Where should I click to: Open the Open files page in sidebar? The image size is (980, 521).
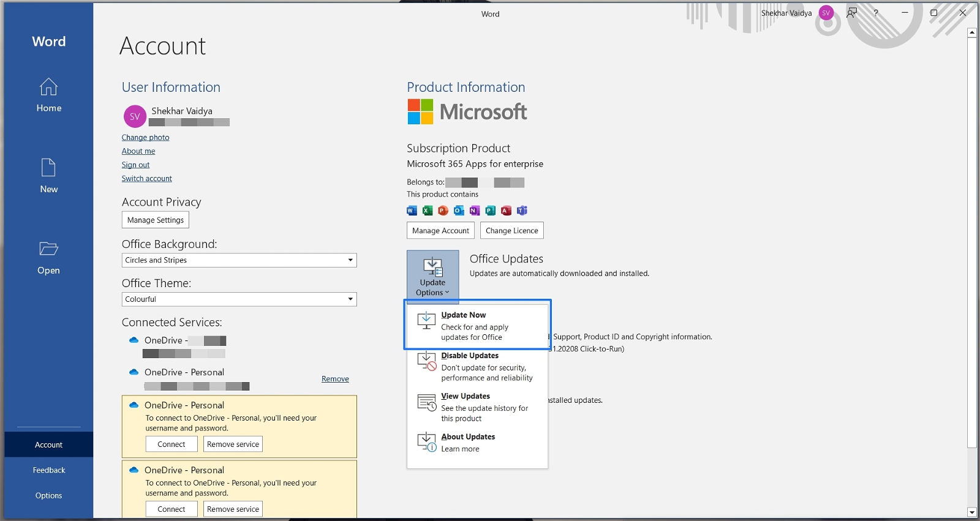click(48, 258)
